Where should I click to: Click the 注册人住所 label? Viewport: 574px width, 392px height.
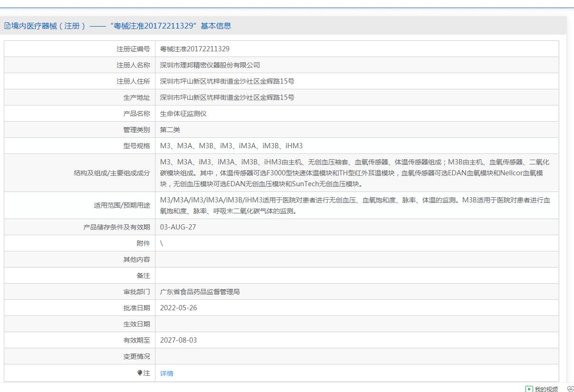(133, 81)
